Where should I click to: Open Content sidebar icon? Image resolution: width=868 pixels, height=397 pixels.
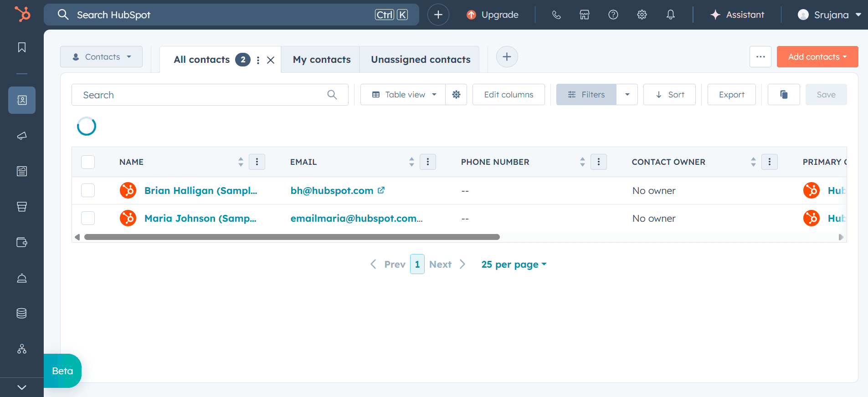pyautogui.click(x=22, y=171)
